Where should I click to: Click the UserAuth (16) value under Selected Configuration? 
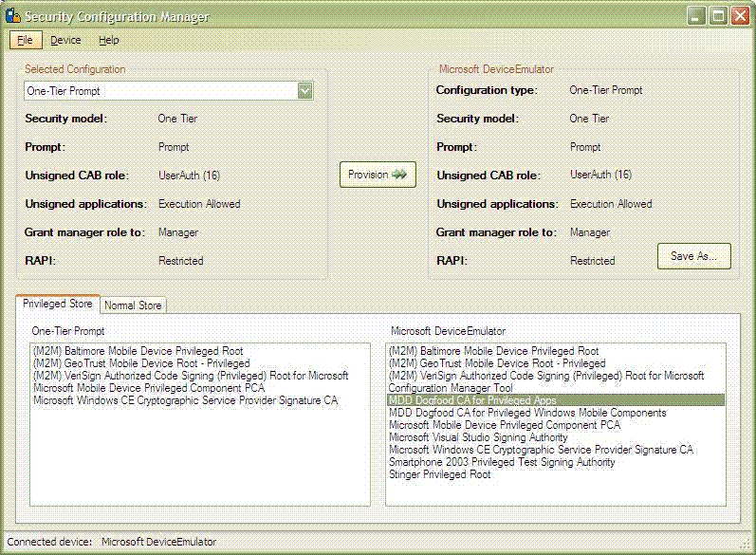click(x=189, y=176)
